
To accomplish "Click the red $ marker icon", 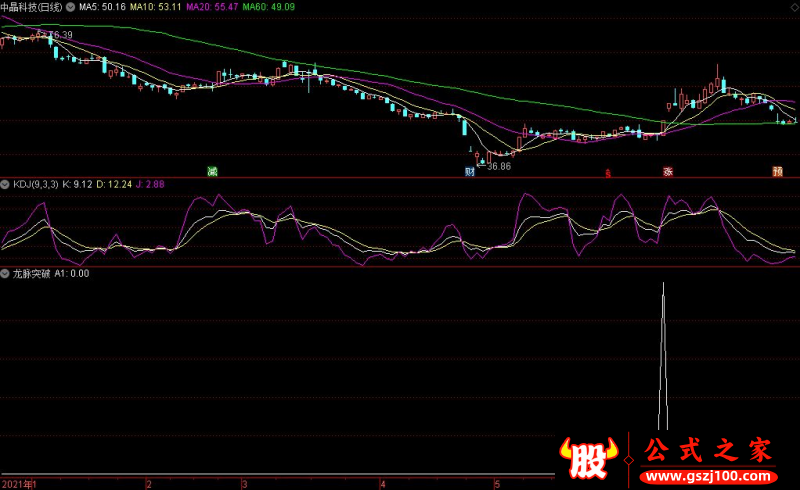I will [x=608, y=174].
